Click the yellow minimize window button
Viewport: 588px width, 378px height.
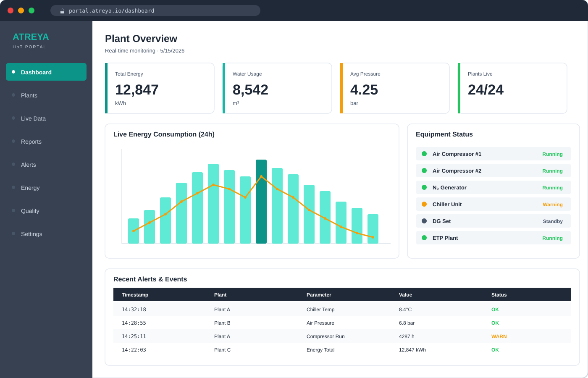[x=21, y=10]
